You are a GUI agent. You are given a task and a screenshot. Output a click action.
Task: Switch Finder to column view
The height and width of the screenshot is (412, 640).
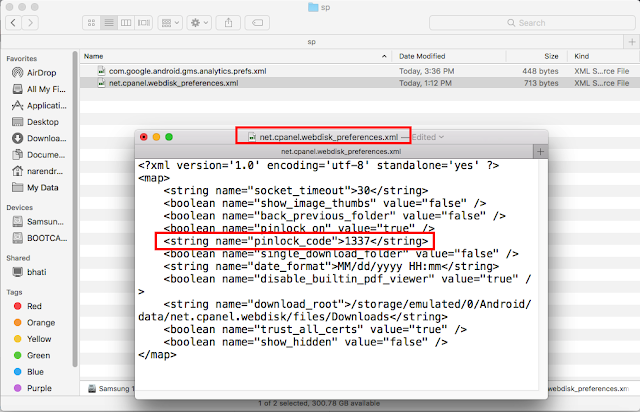pos(126,23)
